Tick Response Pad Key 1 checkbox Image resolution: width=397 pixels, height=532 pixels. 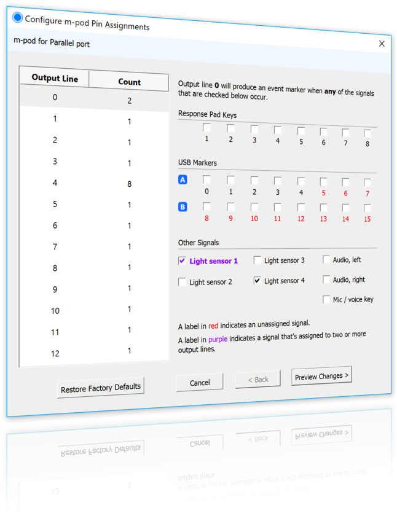[207, 128]
